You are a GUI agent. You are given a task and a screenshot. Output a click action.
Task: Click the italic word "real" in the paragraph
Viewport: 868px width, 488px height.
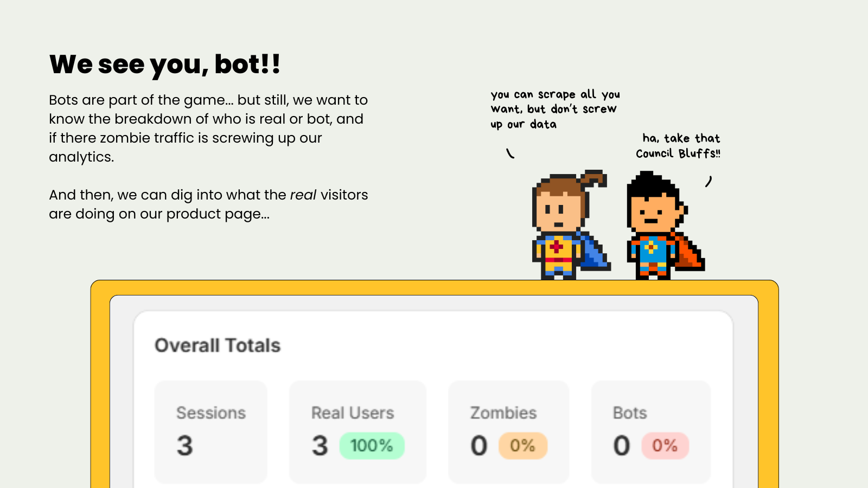[303, 195]
